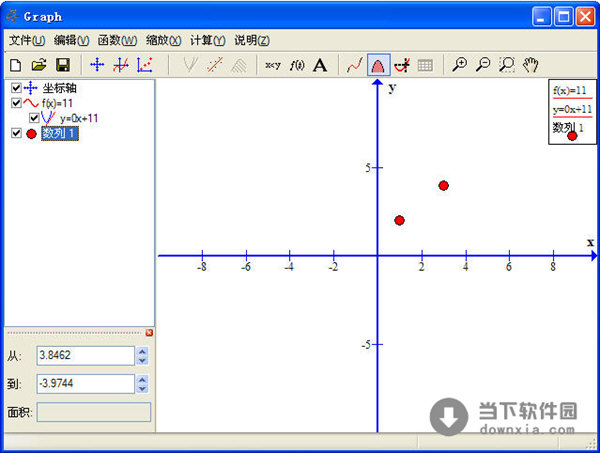
Task: Insert a trendline tool icon
Action: click(215, 65)
